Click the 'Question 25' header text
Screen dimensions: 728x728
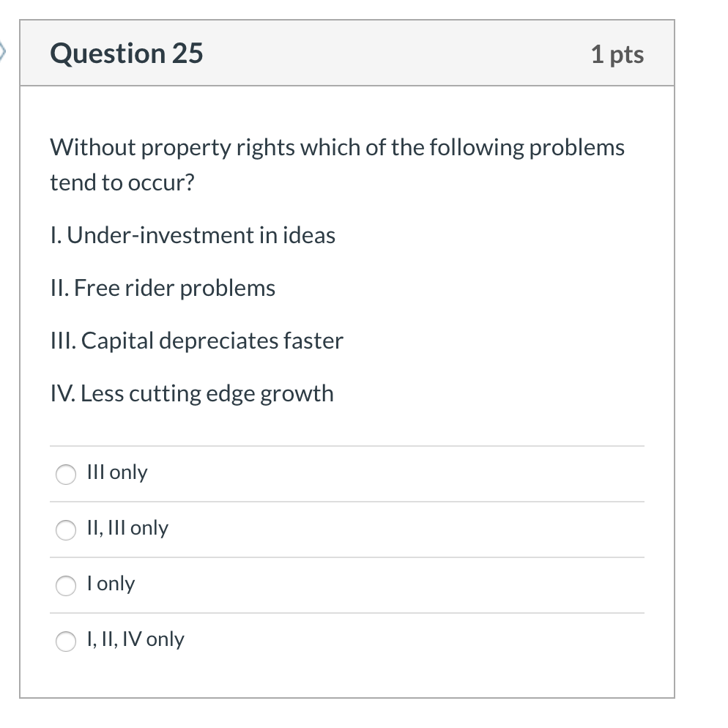[x=126, y=53]
